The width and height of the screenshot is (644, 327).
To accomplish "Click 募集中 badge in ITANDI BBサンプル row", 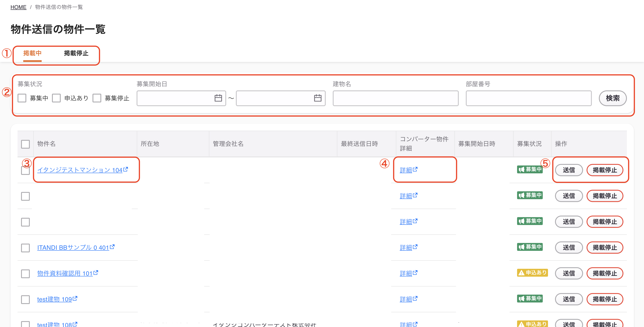I will 530,247.
